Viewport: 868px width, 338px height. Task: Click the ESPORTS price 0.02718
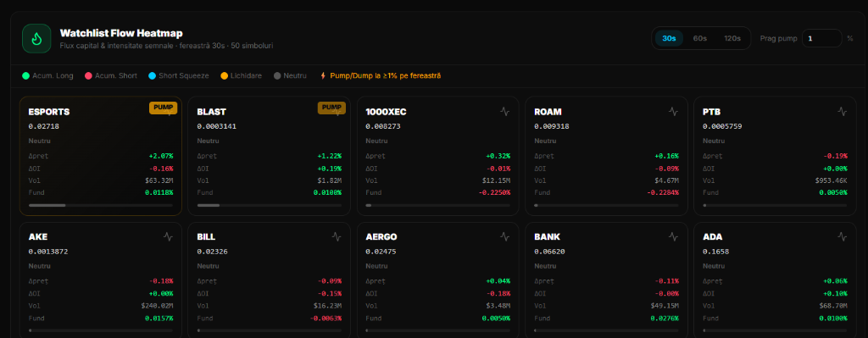coord(44,126)
